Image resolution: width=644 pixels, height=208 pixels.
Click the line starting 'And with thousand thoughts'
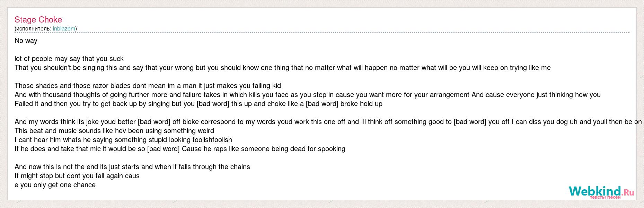(307, 95)
